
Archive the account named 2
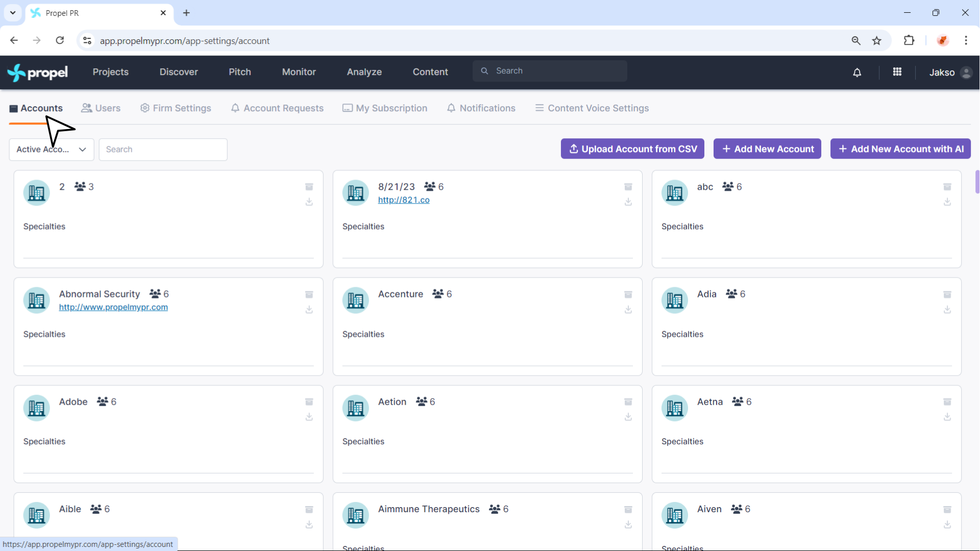(x=309, y=187)
